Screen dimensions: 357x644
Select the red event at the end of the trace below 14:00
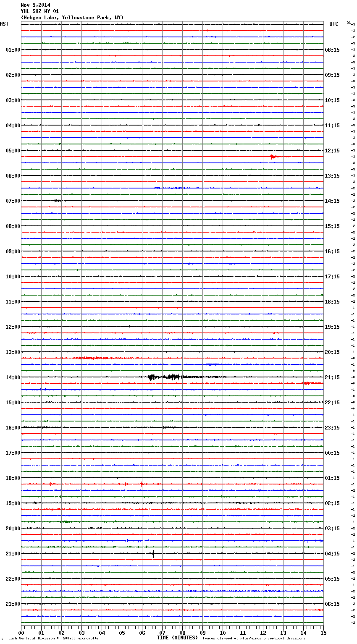(312, 383)
